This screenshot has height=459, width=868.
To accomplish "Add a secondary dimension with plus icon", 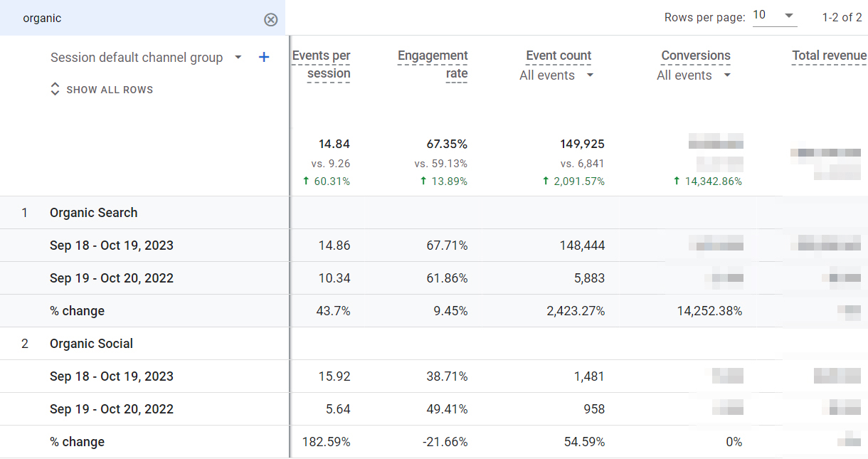I will (x=264, y=58).
